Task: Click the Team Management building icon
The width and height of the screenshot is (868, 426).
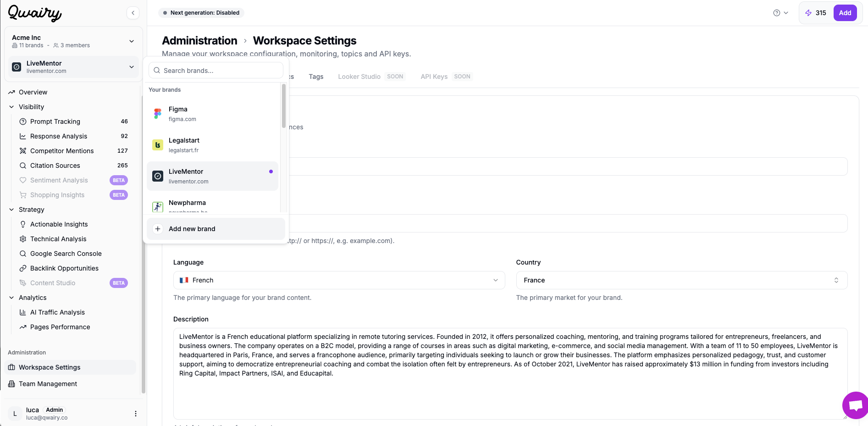Action: coord(11,384)
